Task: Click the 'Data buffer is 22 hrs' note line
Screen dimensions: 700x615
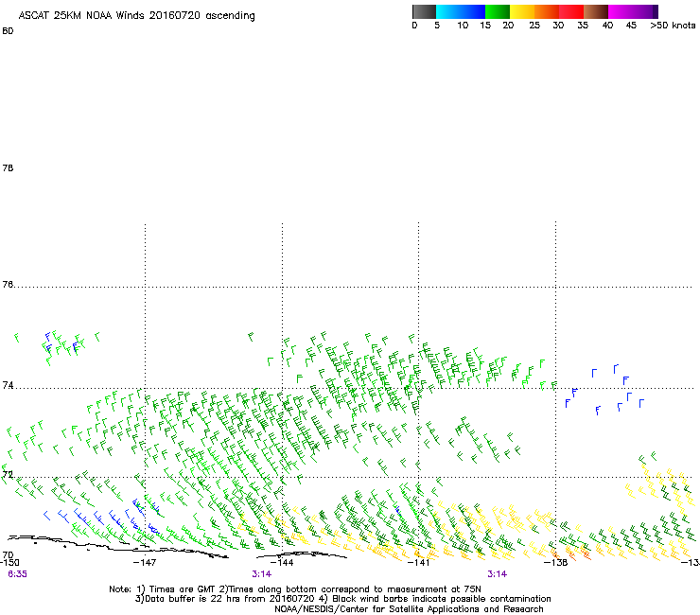Action: click(x=342, y=599)
